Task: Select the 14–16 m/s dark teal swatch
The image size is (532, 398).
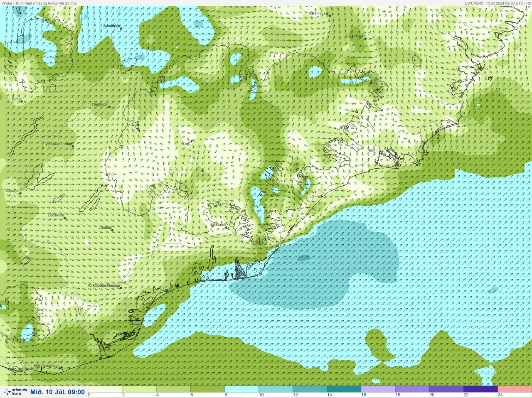Action: [344, 389]
